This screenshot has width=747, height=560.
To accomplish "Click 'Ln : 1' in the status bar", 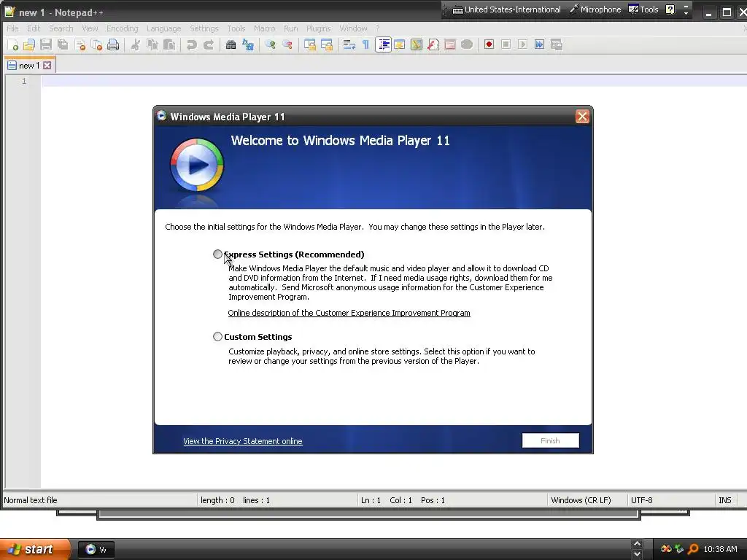I will coord(371,500).
